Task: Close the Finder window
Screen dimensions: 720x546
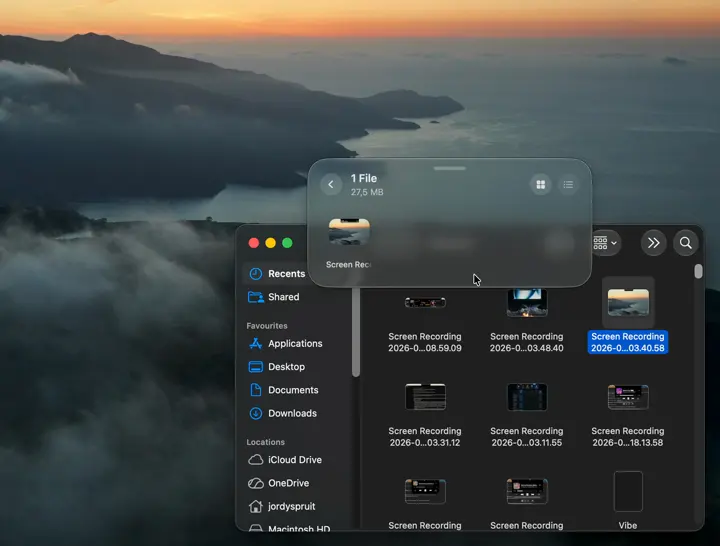Action: click(253, 243)
